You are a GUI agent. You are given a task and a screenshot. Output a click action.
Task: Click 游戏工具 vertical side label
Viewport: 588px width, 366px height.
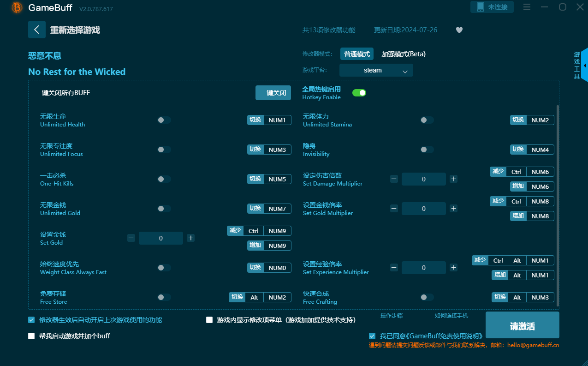(576, 66)
